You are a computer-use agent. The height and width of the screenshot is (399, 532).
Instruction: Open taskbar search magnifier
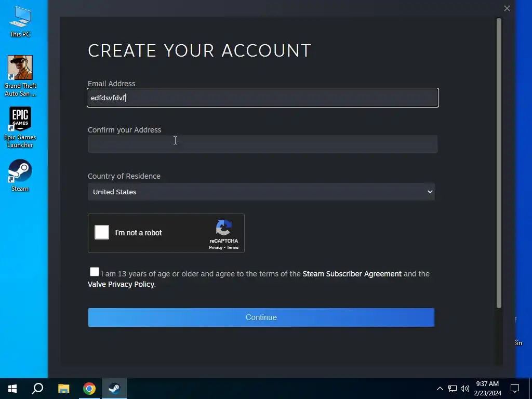click(x=37, y=389)
